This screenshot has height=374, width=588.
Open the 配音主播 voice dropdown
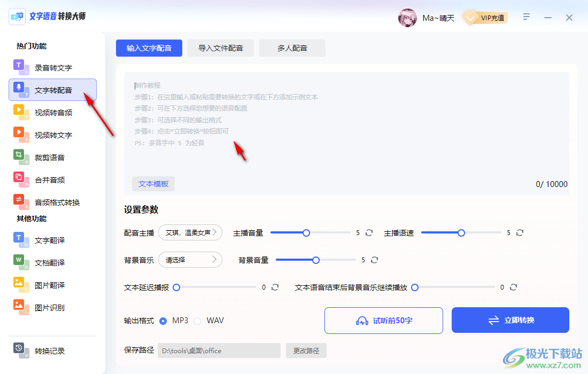(190, 232)
